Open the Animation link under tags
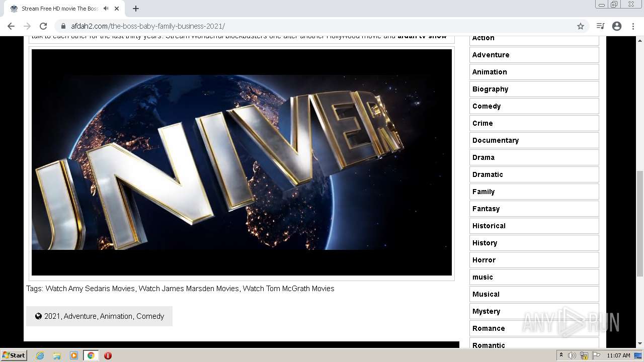The image size is (644, 362). pos(116,316)
